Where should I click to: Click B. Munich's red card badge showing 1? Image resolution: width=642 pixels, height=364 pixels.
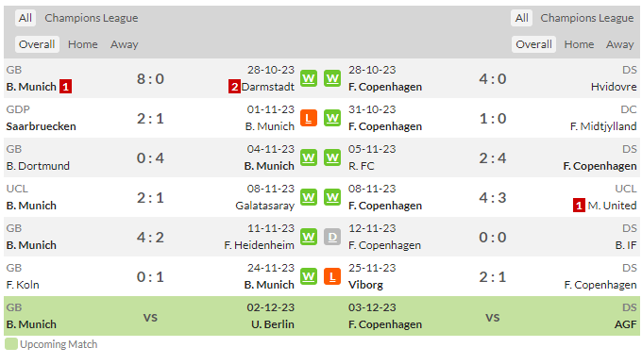pos(65,87)
